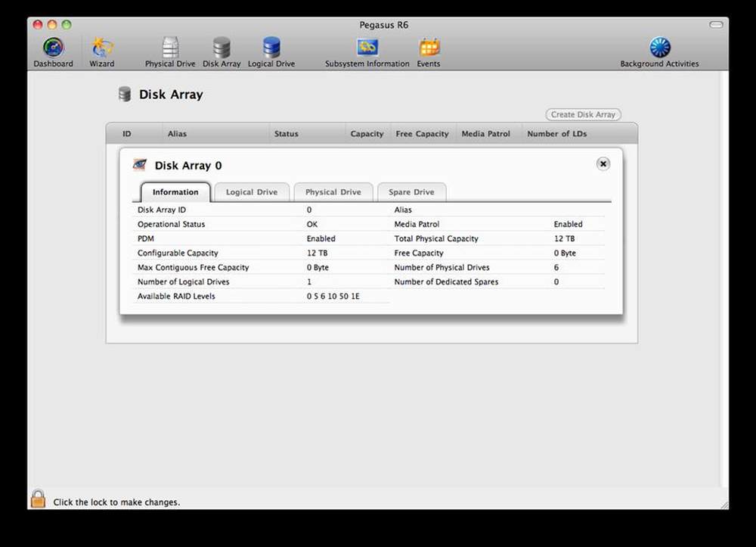Select the 'Max Contiguous Free Capacity' label
The image size is (756, 547).
point(194,267)
